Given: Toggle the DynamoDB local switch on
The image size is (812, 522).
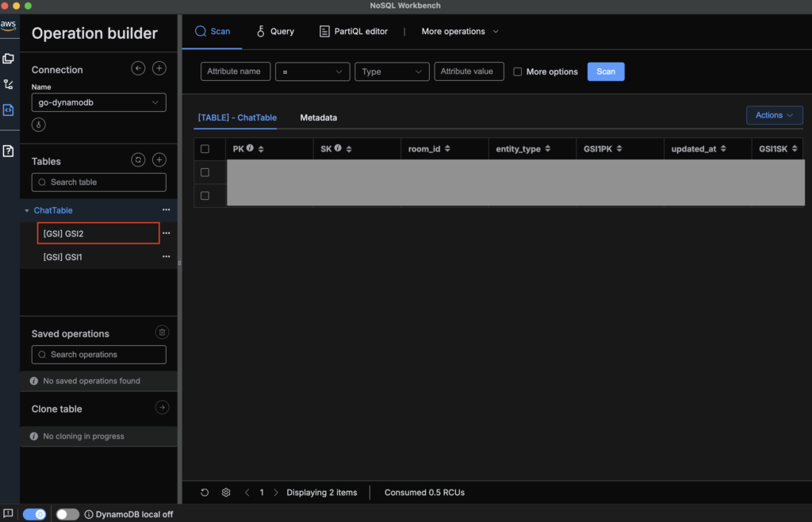Looking at the screenshot, I should [x=67, y=514].
